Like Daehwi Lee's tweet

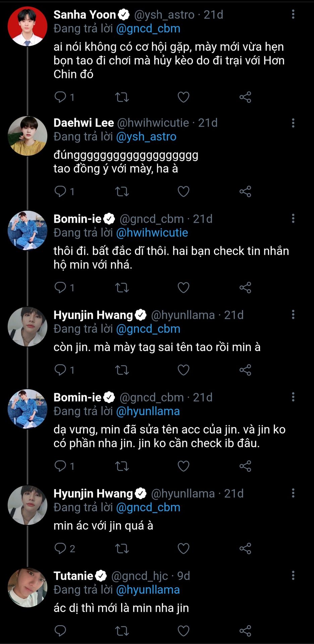point(183,192)
